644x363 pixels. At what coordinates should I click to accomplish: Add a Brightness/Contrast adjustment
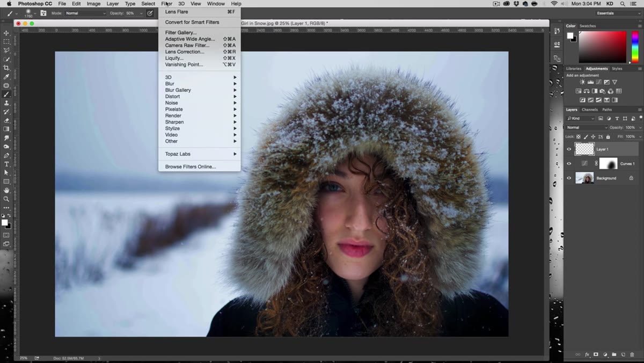point(582,82)
